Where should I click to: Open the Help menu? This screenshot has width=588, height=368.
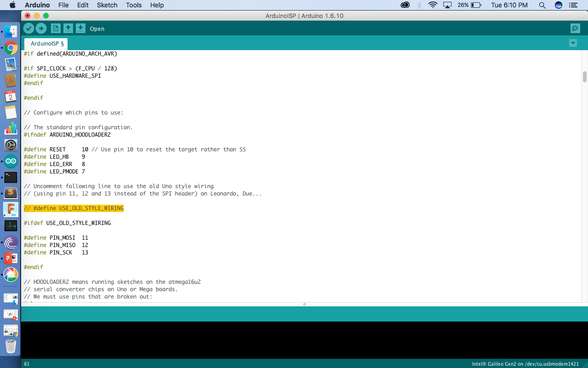point(157,5)
